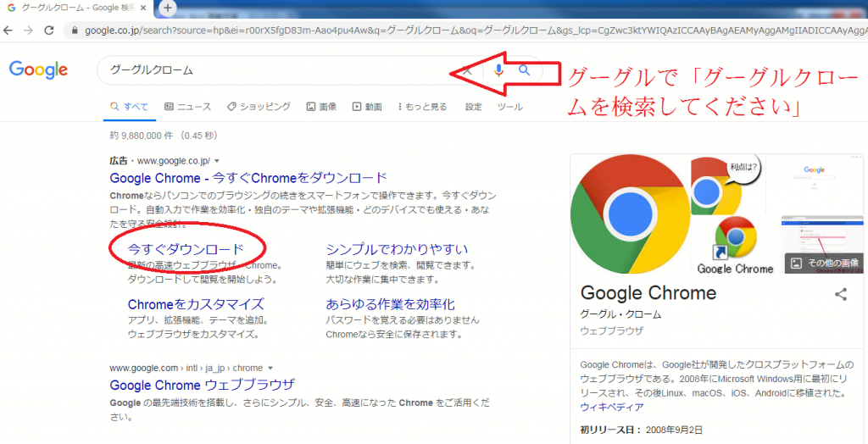Click あらゆる作業を効率化 sitelink
Image resolution: width=868 pixels, height=444 pixels.
click(x=390, y=304)
